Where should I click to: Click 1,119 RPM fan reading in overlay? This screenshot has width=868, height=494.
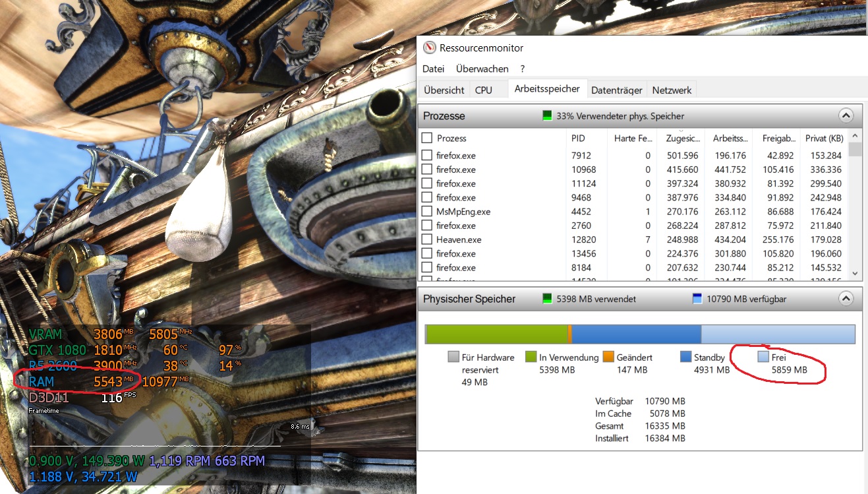(181, 461)
